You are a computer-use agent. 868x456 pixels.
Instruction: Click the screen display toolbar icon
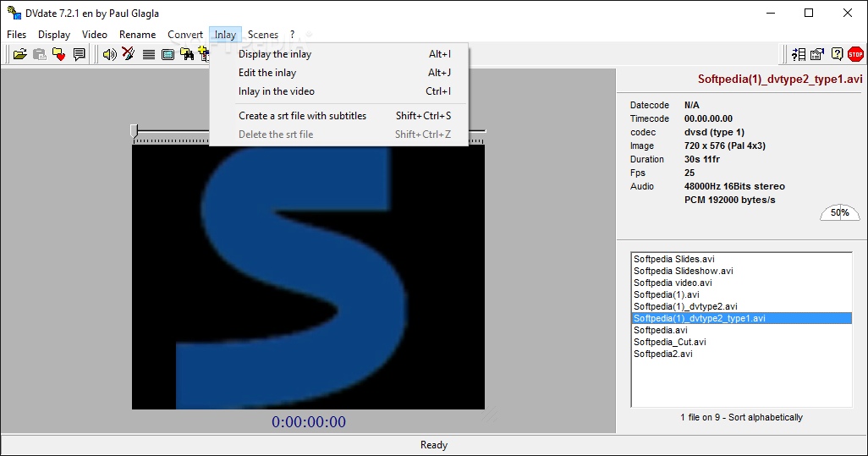pos(168,54)
